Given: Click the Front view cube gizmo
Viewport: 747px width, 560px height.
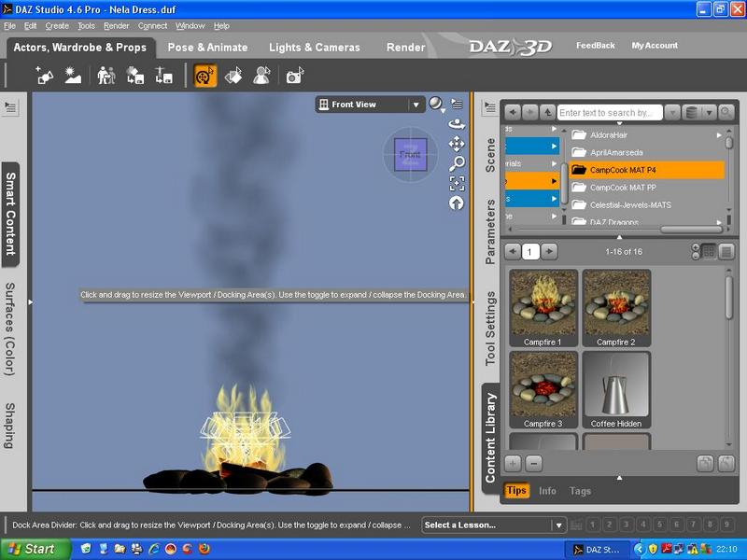Looking at the screenshot, I should [x=410, y=154].
